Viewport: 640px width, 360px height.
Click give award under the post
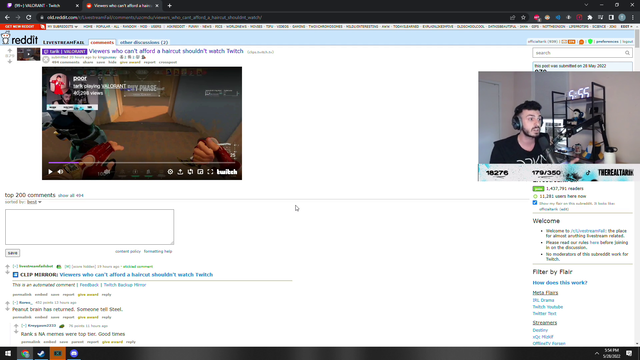click(130, 62)
